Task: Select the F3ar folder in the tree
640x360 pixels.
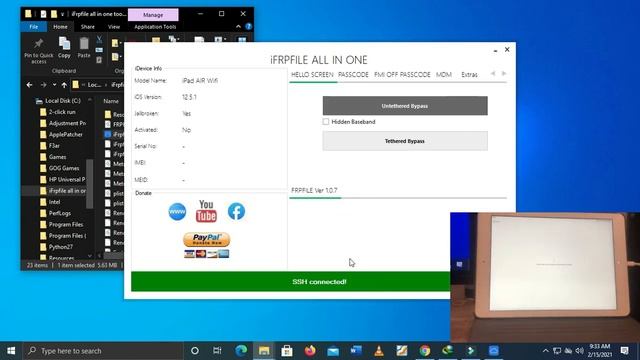Action: (54, 146)
